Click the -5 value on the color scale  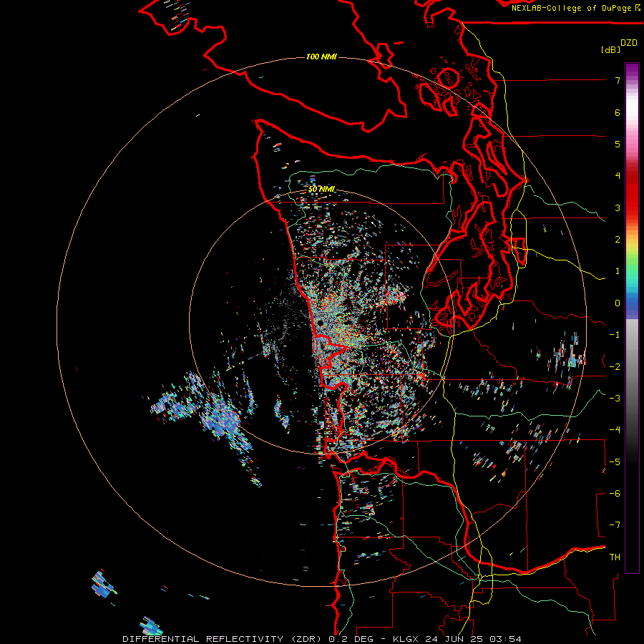[615, 462]
